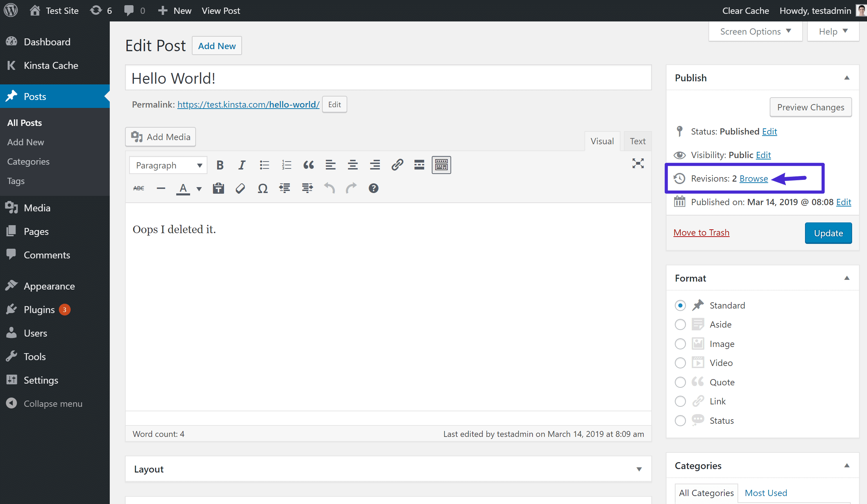The image size is (867, 504).
Task: Open All Posts menu item
Action: click(x=24, y=122)
